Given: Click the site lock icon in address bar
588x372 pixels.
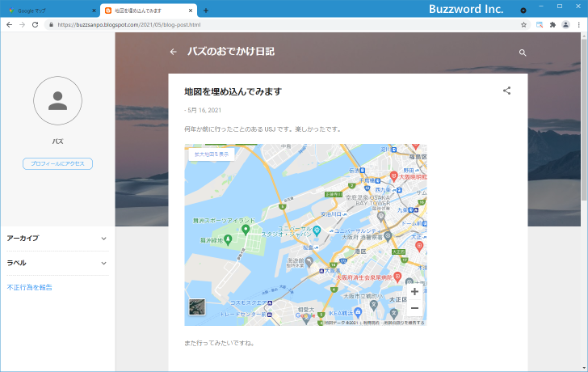Looking at the screenshot, I should [52, 25].
